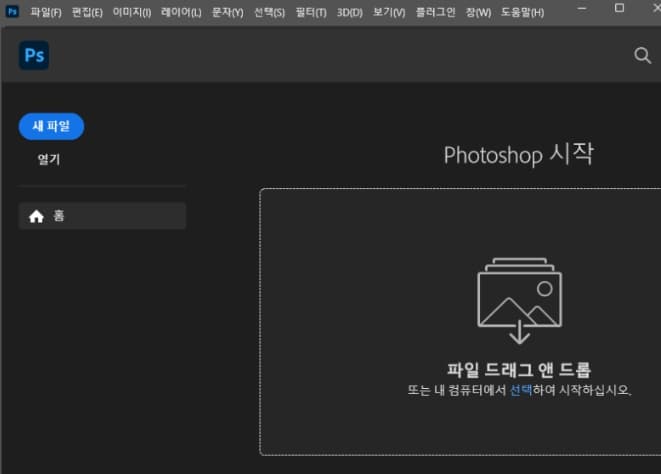Open the 3D(D) menu

click(x=350, y=12)
